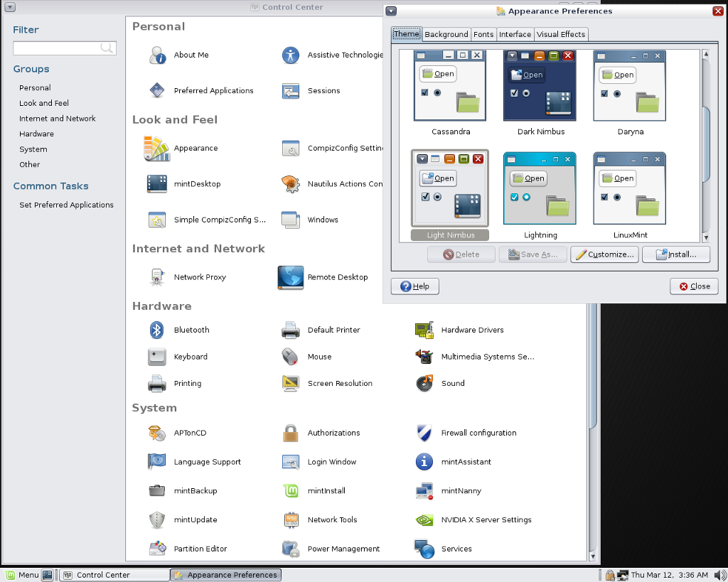Open the About Me icon
Image resolution: width=728 pixels, height=582 pixels.
(x=157, y=55)
